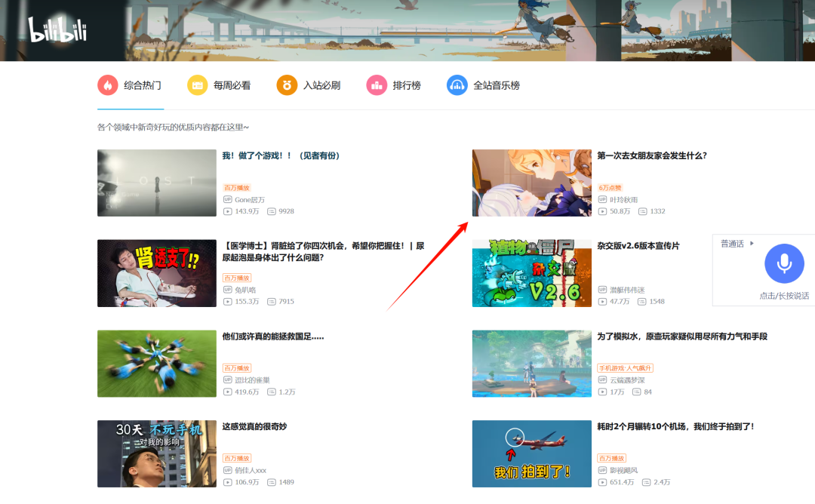Click the UP icon beside 兔叭咯

pos(227,290)
